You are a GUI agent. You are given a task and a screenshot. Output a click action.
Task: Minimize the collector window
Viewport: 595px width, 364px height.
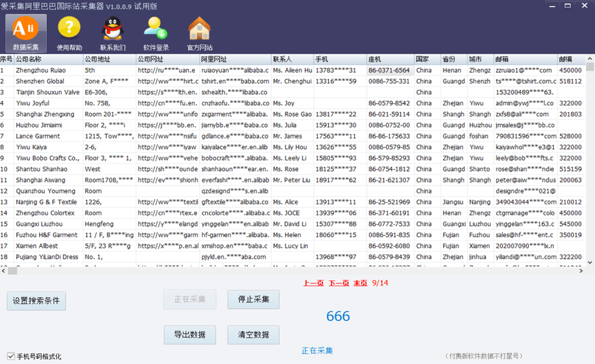(x=552, y=5)
